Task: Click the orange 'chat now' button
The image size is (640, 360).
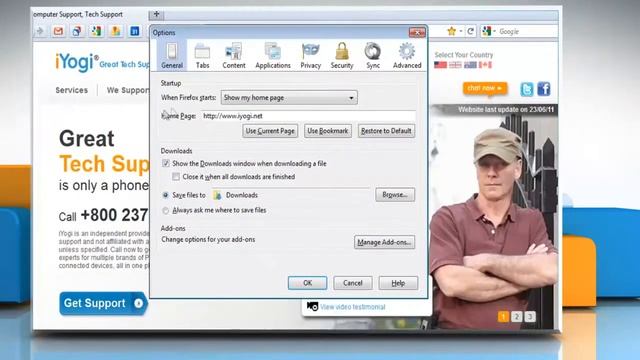Action: tap(485, 88)
